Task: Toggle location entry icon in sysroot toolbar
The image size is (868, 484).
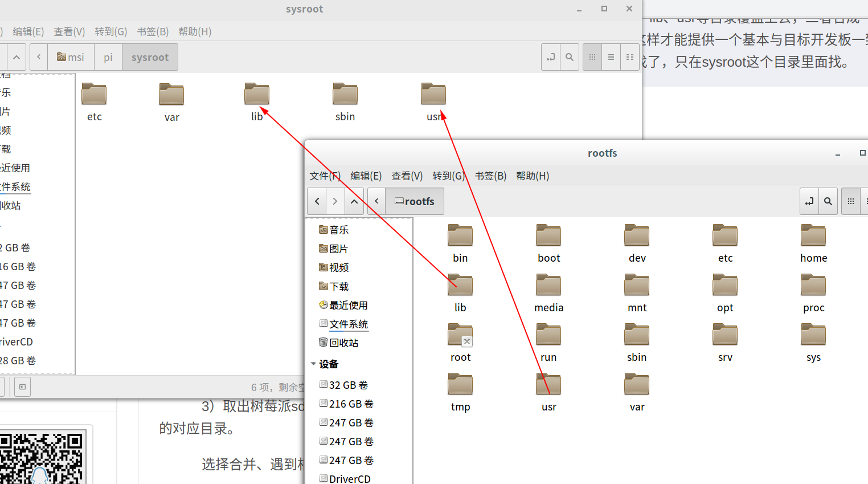Action: tap(551, 57)
